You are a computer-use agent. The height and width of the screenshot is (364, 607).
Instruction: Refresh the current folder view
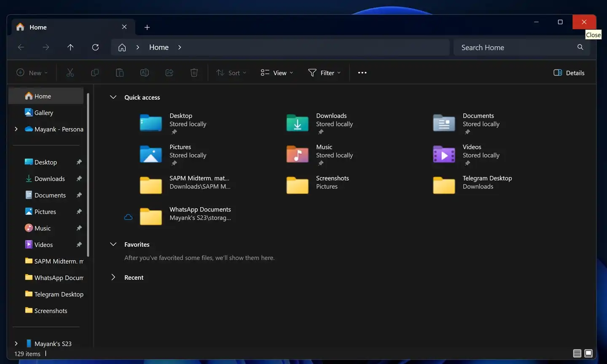coord(95,47)
